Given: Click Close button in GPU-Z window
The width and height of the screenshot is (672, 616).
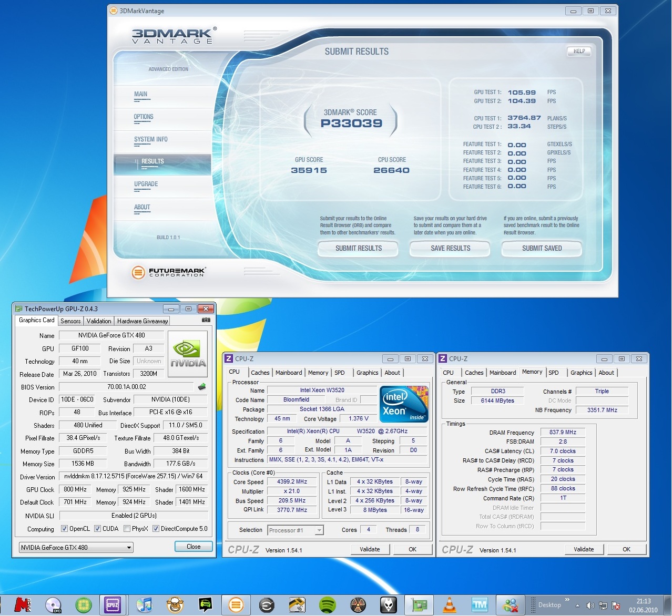Looking at the screenshot, I should pos(194,547).
